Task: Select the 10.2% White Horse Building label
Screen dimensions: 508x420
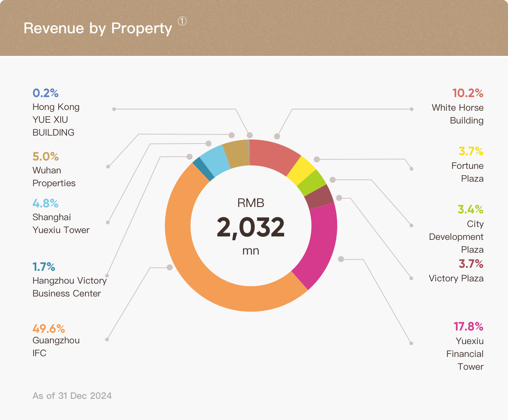Action: [x=468, y=93]
